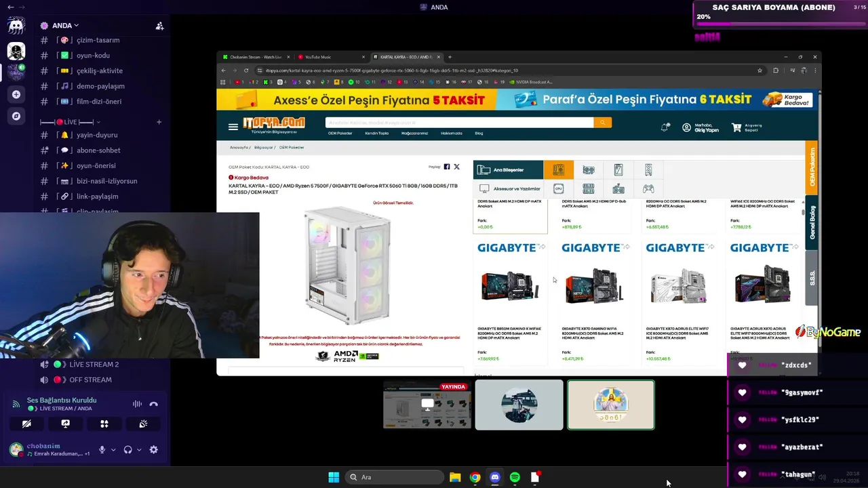The image size is (868, 488).
Task: Bookmark this page with the star icon
Action: click(759, 70)
